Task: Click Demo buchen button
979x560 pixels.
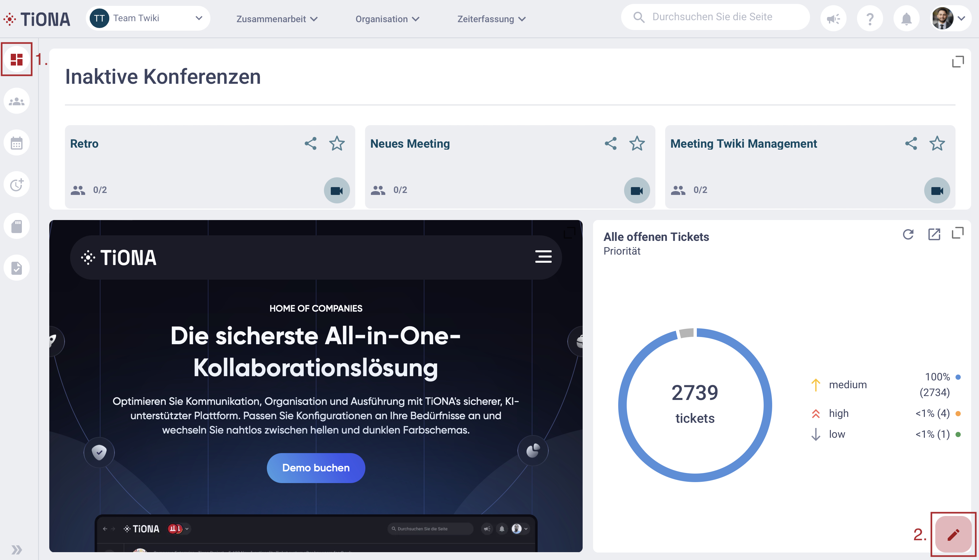Action: [x=316, y=468]
